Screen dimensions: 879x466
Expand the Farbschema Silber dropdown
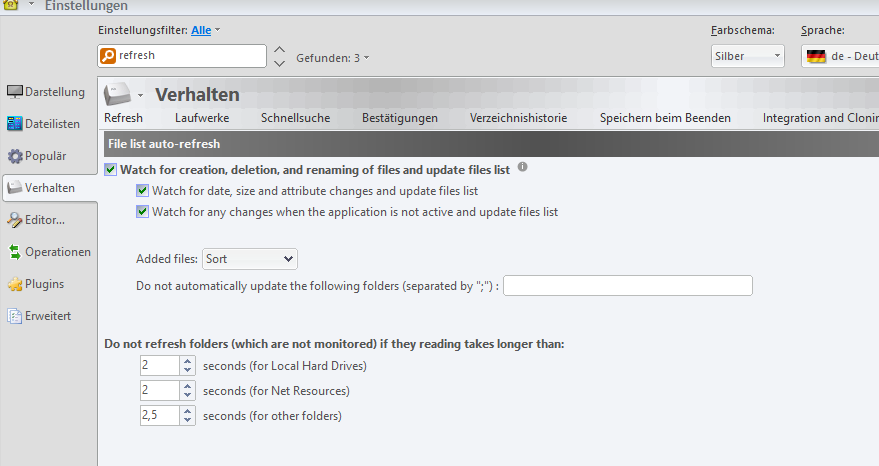747,56
